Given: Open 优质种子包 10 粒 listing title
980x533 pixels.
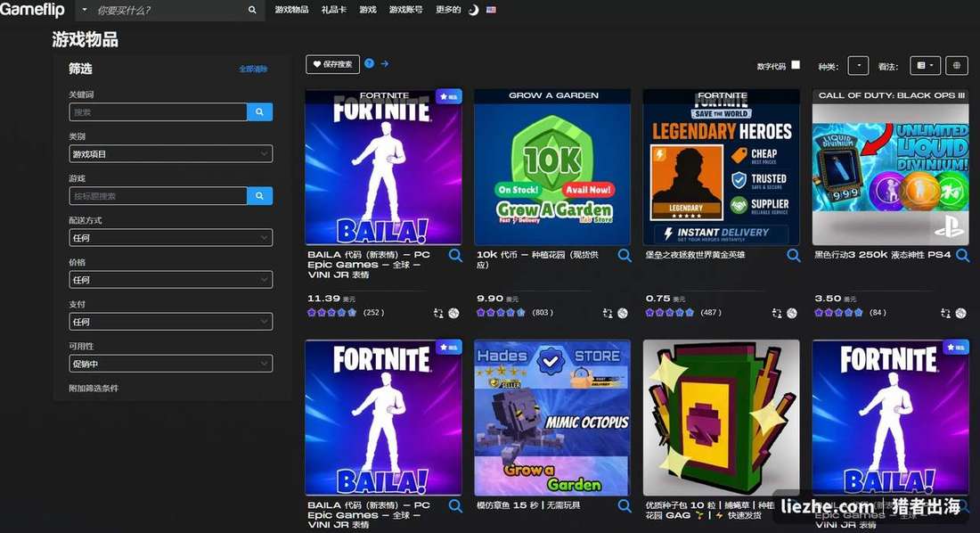Looking at the screenshot, I should coord(709,510).
